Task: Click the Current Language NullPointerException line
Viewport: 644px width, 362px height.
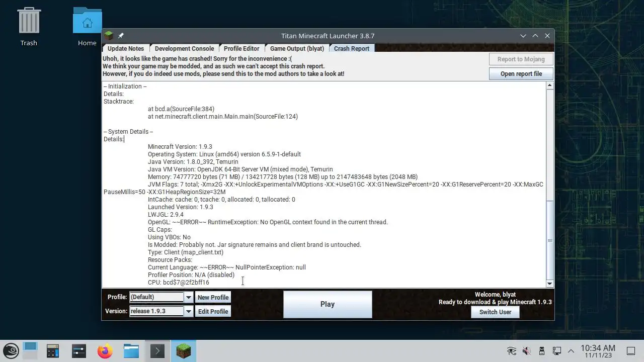Action: point(227,267)
